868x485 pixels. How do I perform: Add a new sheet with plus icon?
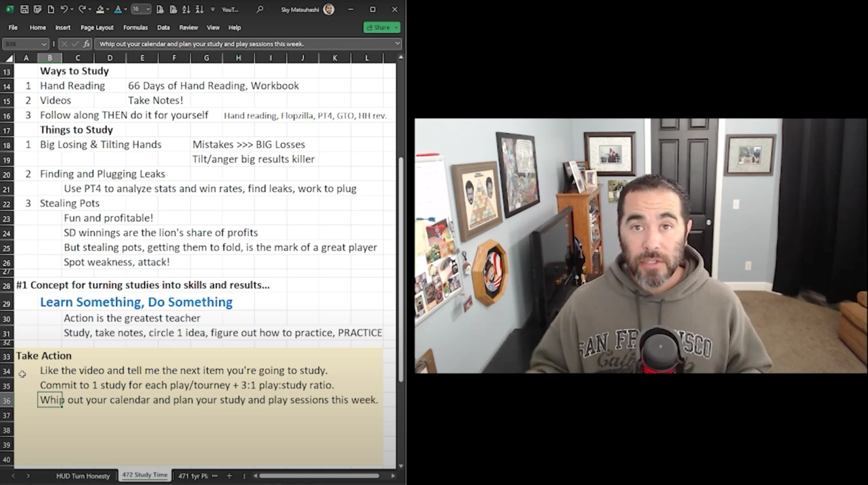click(229, 476)
